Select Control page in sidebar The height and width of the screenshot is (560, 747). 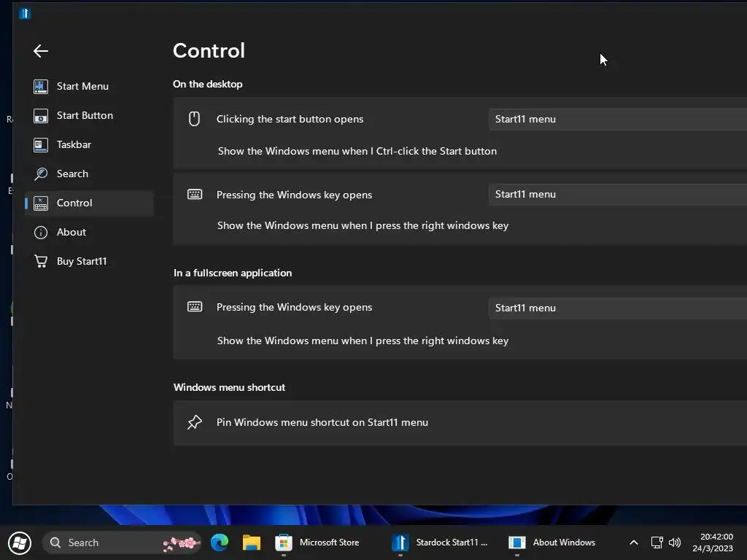point(89,203)
